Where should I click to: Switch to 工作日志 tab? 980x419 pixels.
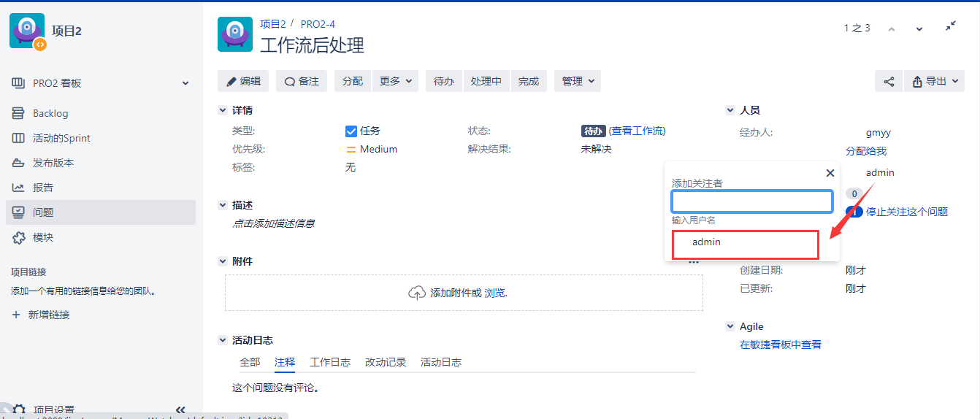[x=330, y=362]
